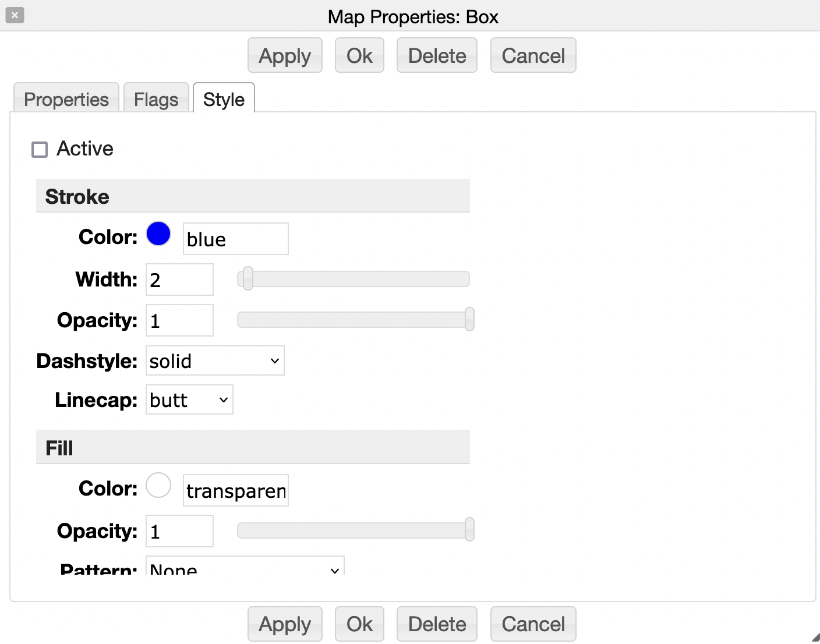Select the Style tab
The height and width of the screenshot is (644, 820).
click(224, 99)
